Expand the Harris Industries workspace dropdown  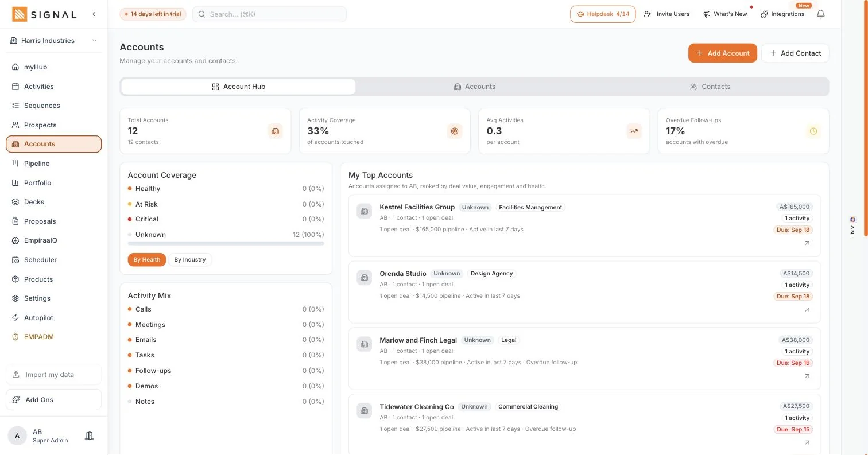click(54, 41)
